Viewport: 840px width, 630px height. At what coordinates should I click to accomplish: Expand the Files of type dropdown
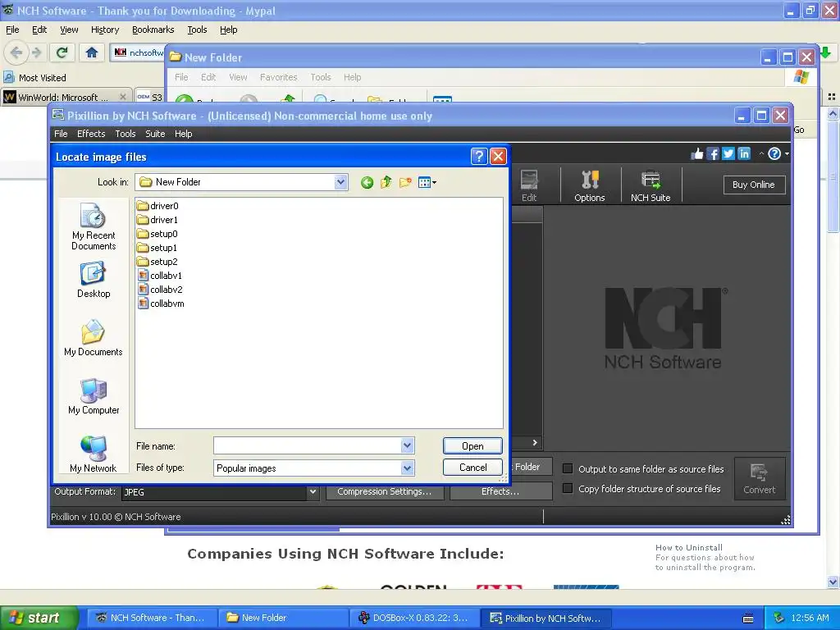(407, 468)
